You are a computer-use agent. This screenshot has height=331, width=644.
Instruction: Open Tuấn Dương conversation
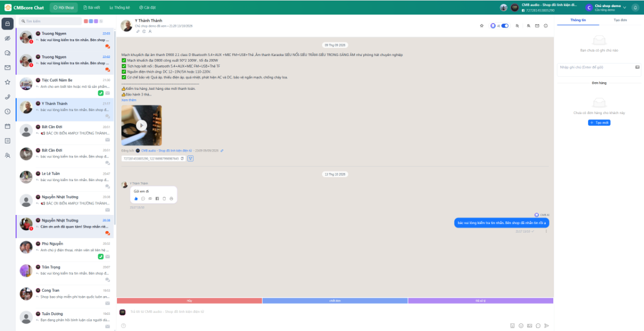coord(65,319)
